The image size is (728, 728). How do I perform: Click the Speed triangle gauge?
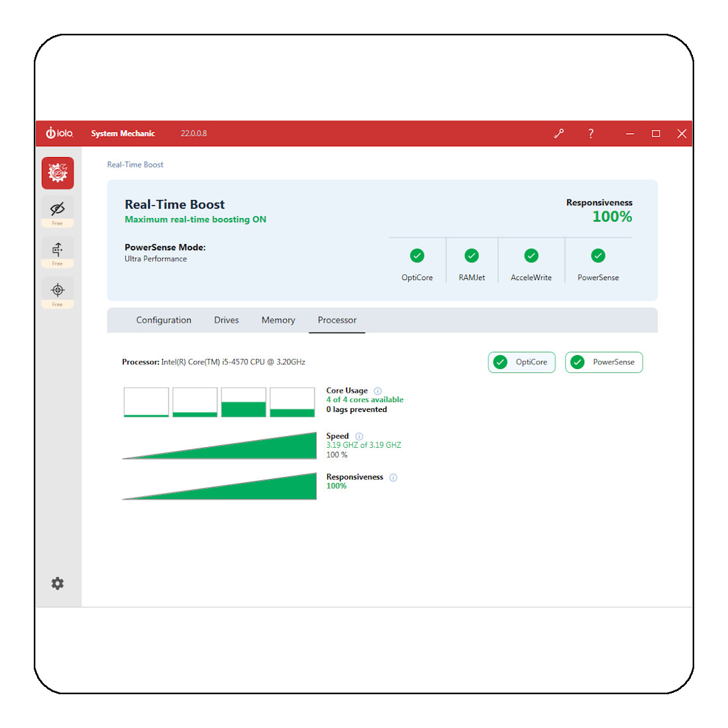pyautogui.click(x=219, y=446)
